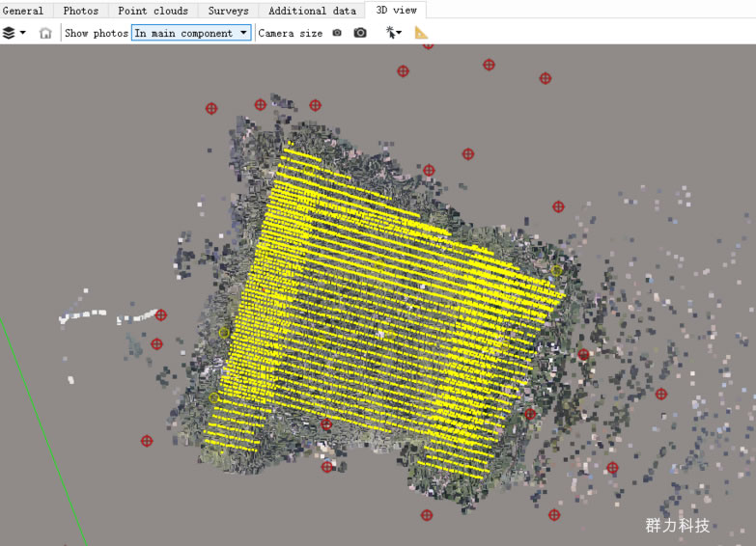Open the selection cursor tool dropdown
This screenshot has width=756, height=546.
(394, 33)
